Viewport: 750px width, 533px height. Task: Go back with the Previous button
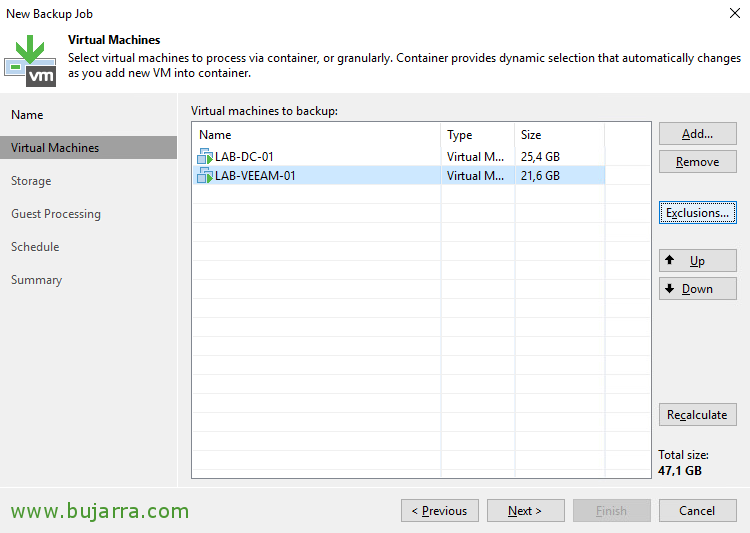coord(440,511)
